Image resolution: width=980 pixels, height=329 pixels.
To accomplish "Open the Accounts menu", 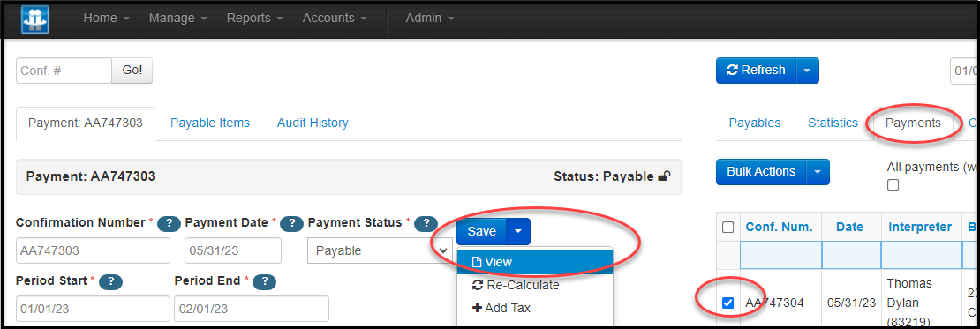I will 335,19.
